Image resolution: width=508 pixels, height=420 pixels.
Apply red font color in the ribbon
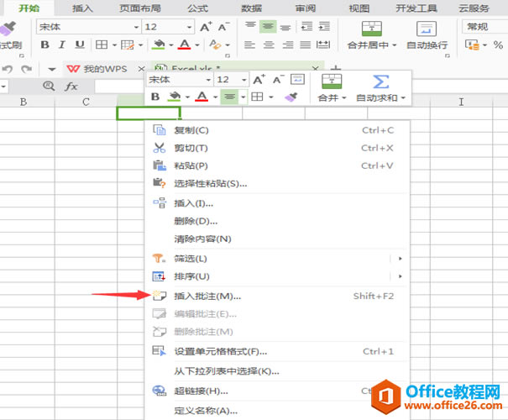click(185, 45)
